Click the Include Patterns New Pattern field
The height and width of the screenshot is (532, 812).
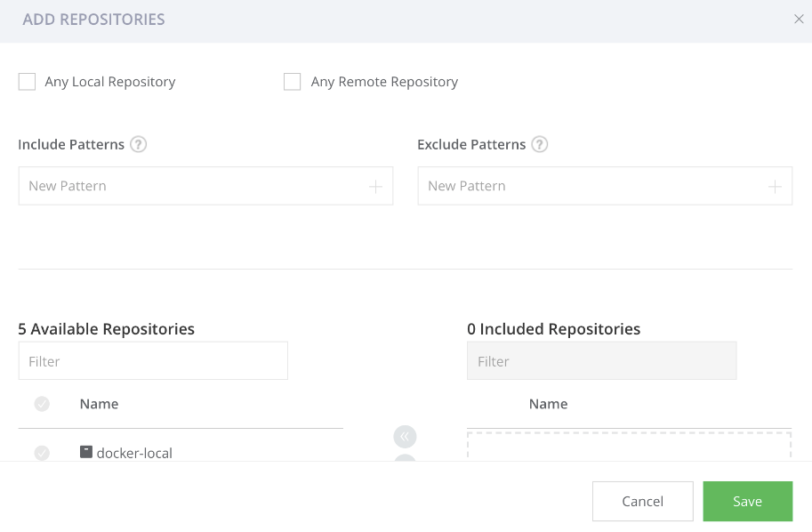(x=191, y=187)
